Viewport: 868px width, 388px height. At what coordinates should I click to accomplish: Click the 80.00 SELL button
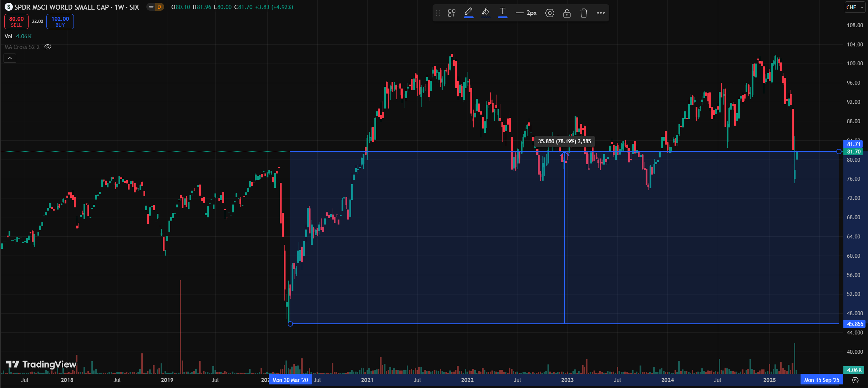(x=16, y=21)
